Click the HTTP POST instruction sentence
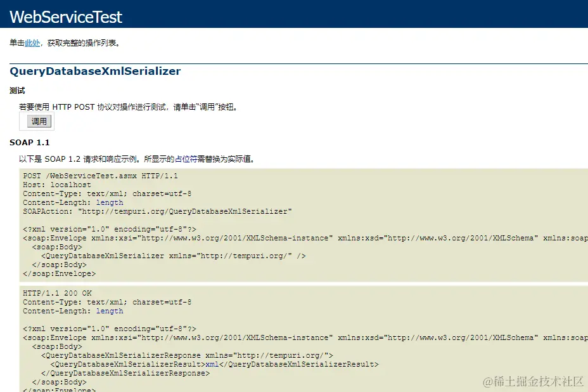588x392 pixels. click(x=128, y=107)
